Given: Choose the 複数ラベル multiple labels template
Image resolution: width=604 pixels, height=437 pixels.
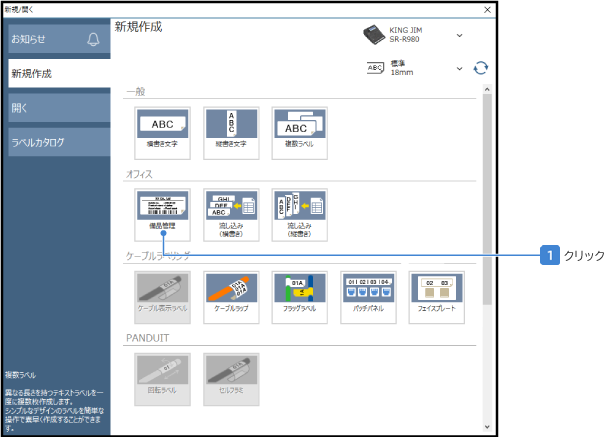Looking at the screenshot, I should click(x=299, y=129).
